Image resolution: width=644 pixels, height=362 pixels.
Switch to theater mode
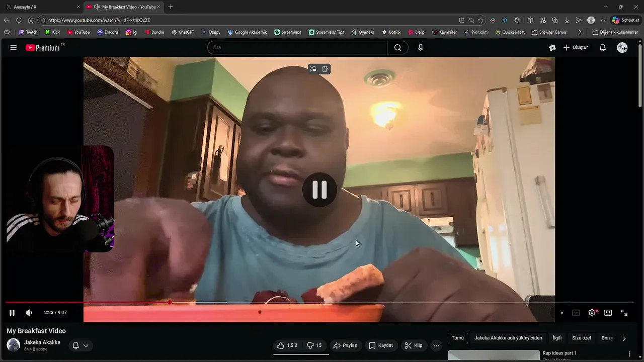tap(608, 313)
